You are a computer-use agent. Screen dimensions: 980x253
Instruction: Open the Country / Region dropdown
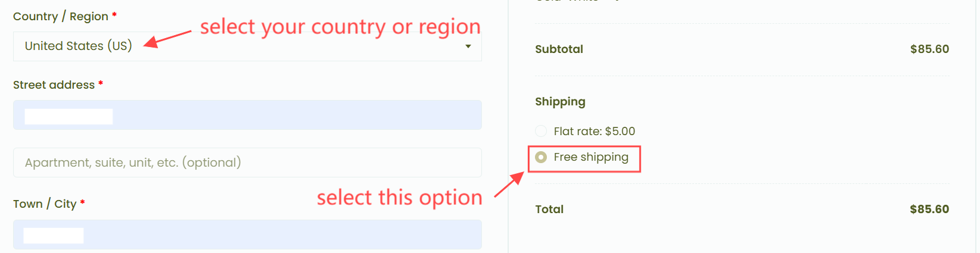pyautogui.click(x=247, y=46)
